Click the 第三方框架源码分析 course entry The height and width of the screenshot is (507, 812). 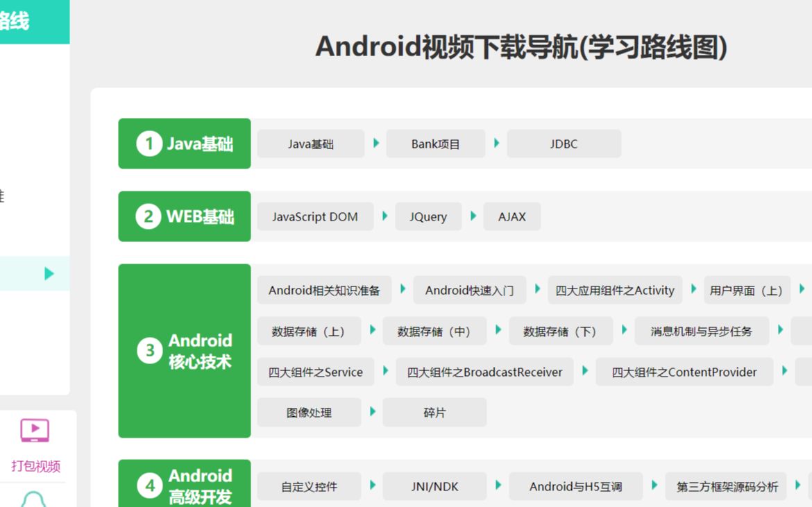click(x=724, y=486)
